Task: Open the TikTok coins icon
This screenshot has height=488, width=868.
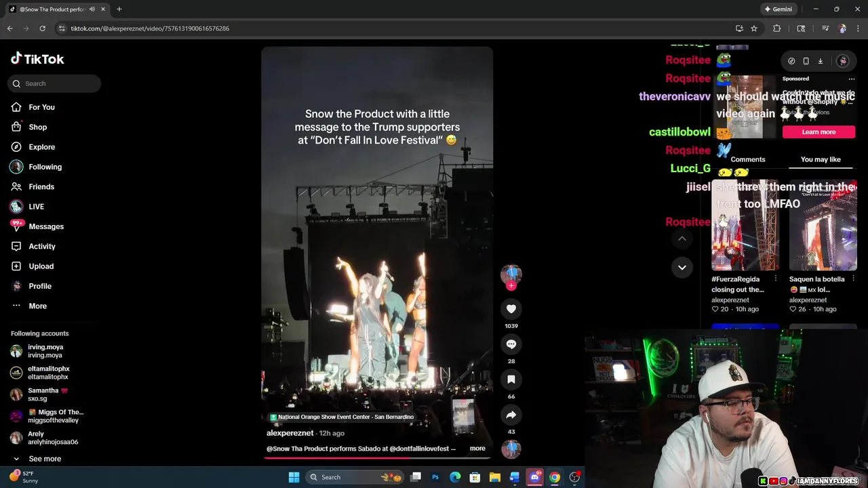Action: (791, 61)
